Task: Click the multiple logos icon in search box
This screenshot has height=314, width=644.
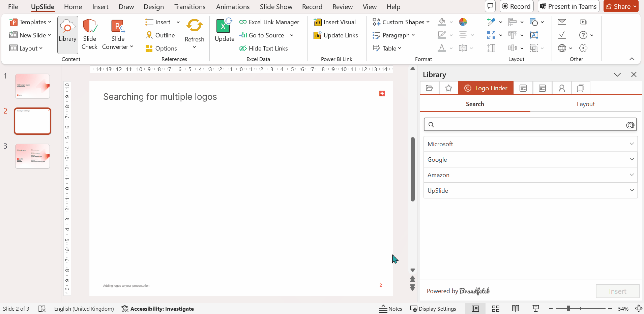Action: click(630, 125)
